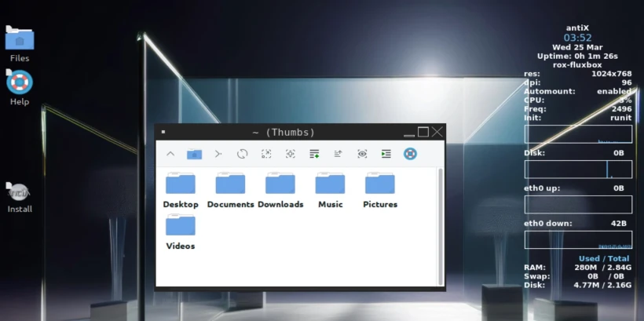Click the '03:52' clock in the system monitor

577,38
